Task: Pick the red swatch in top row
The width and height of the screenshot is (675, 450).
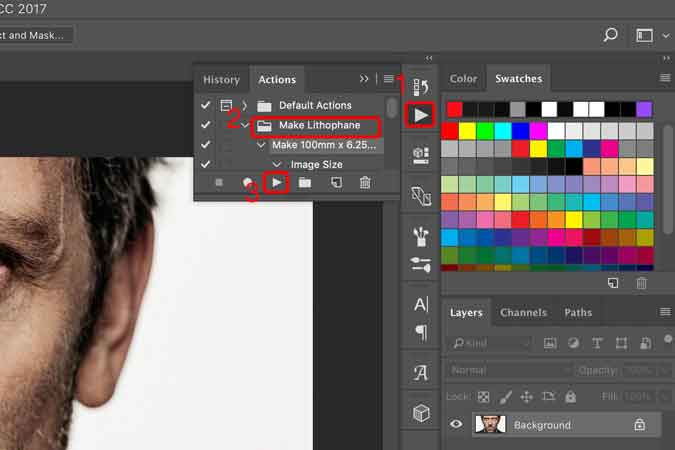Action: pyautogui.click(x=455, y=109)
